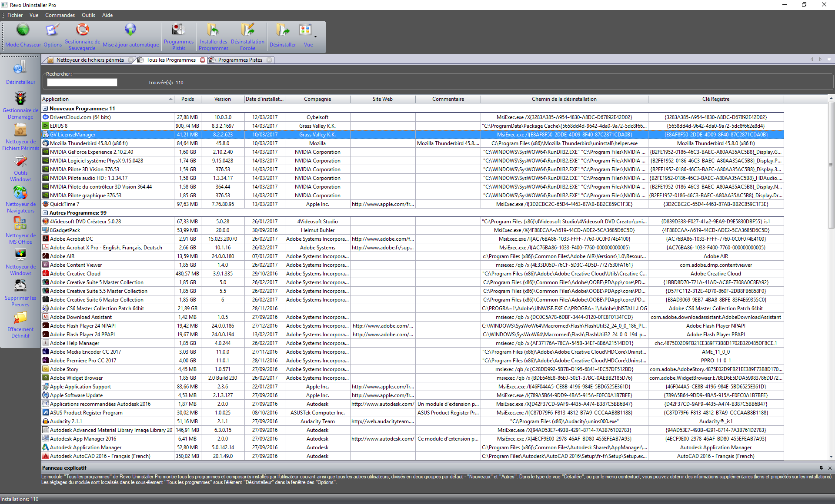Open the tab list dropdown arrow

tap(829, 60)
